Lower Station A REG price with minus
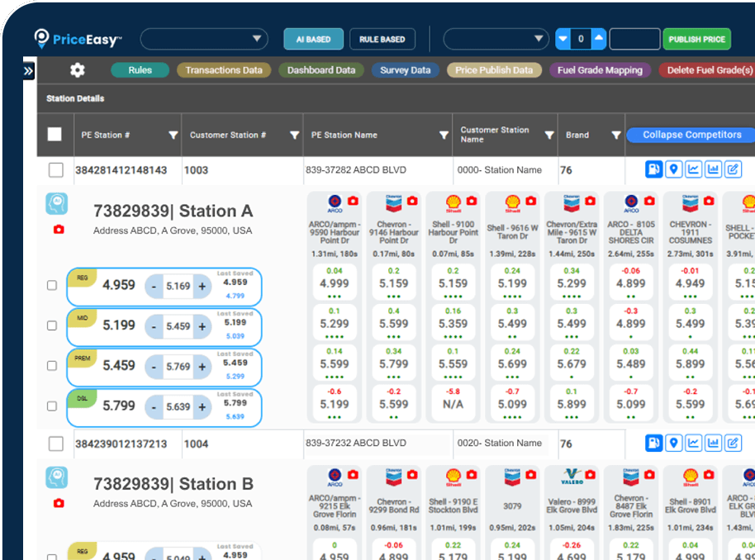Image resolution: width=755 pixels, height=560 pixels. 154,286
